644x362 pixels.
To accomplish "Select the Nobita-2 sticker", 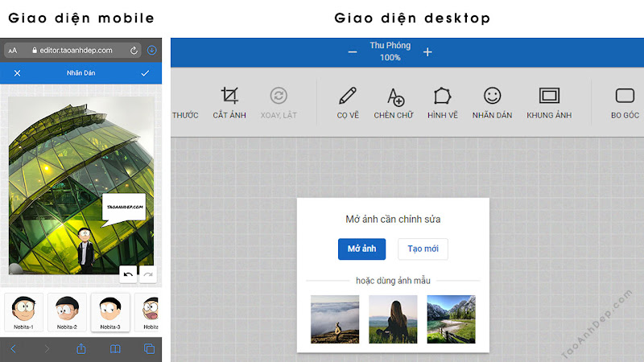I will point(67,312).
